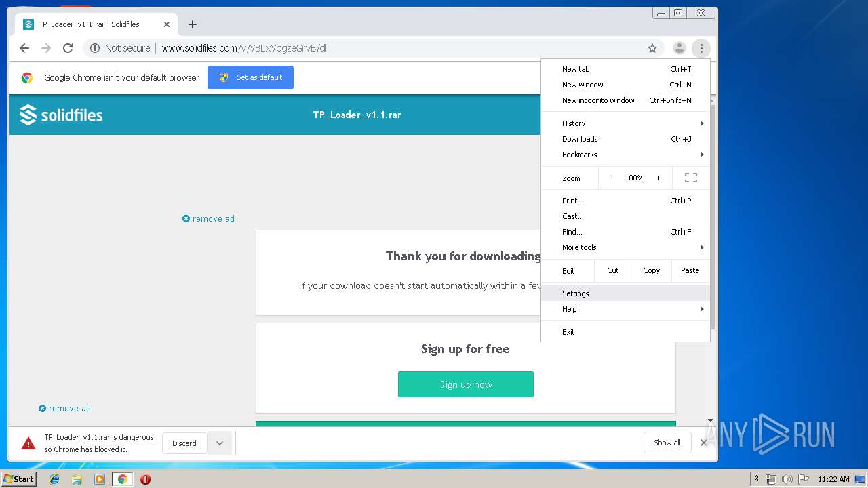Click the taskbar clock showing 11:22 AM
The image size is (868, 488).
pos(833,479)
